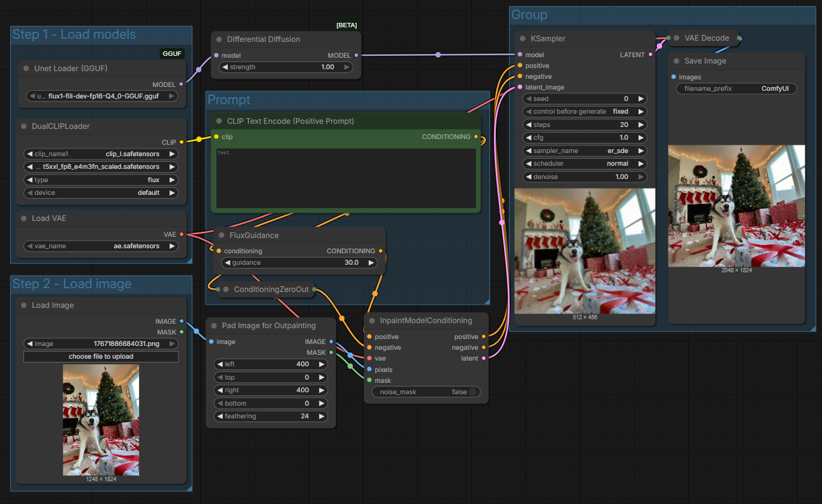Collapse the Unet Loader (GGUF) node dot

click(27, 68)
